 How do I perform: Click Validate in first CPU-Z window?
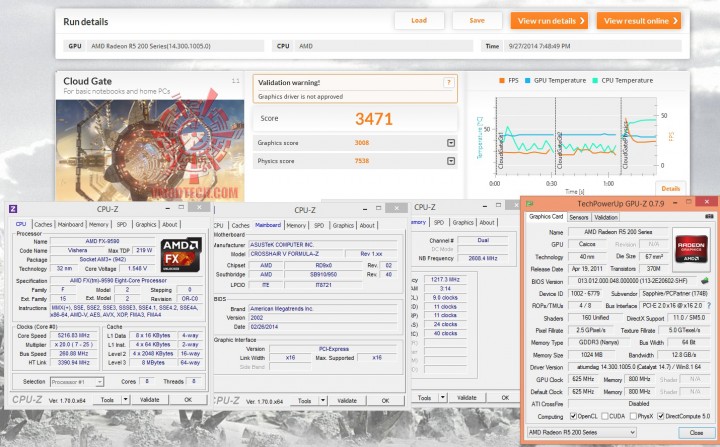[x=149, y=400]
